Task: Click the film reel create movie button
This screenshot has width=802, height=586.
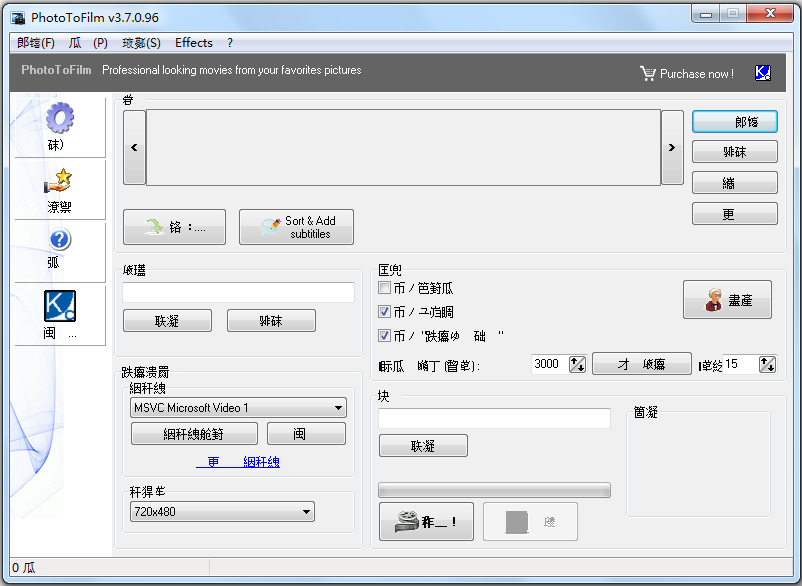Action: tap(426, 522)
